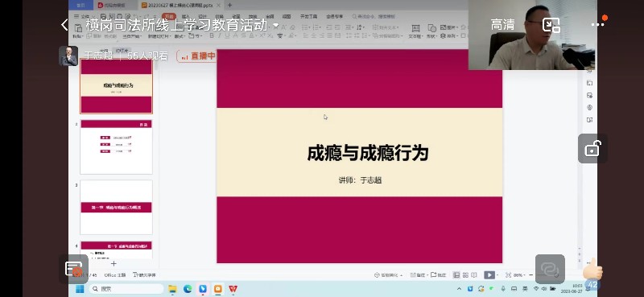This screenshot has width=644, height=297.
Task: Tap the 直播中 live badge
Action: pos(197,56)
